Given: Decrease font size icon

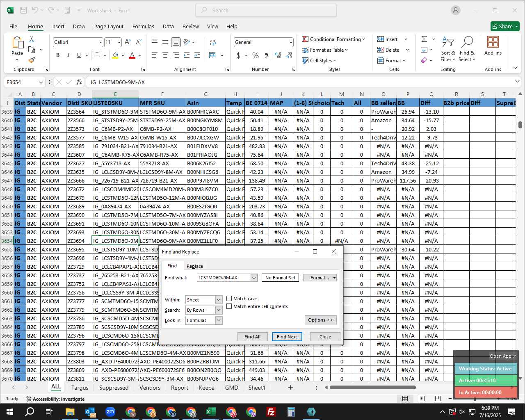Looking at the screenshot, I should coord(138,42).
